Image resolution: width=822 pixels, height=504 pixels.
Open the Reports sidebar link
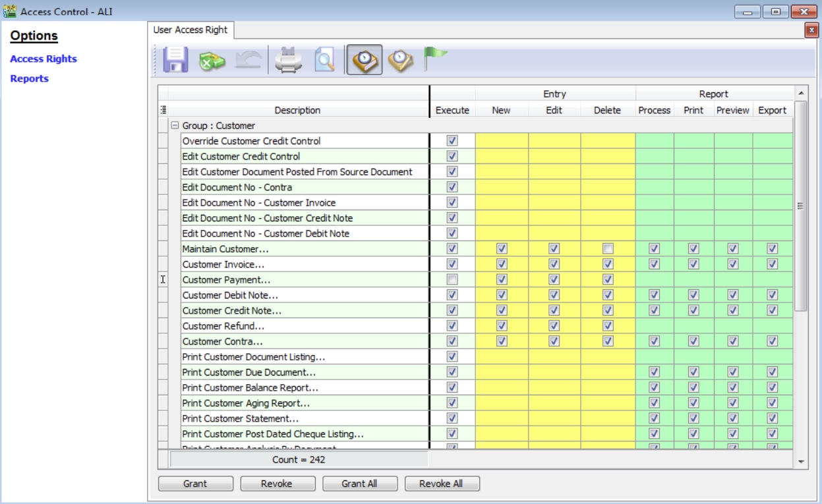pos(30,78)
